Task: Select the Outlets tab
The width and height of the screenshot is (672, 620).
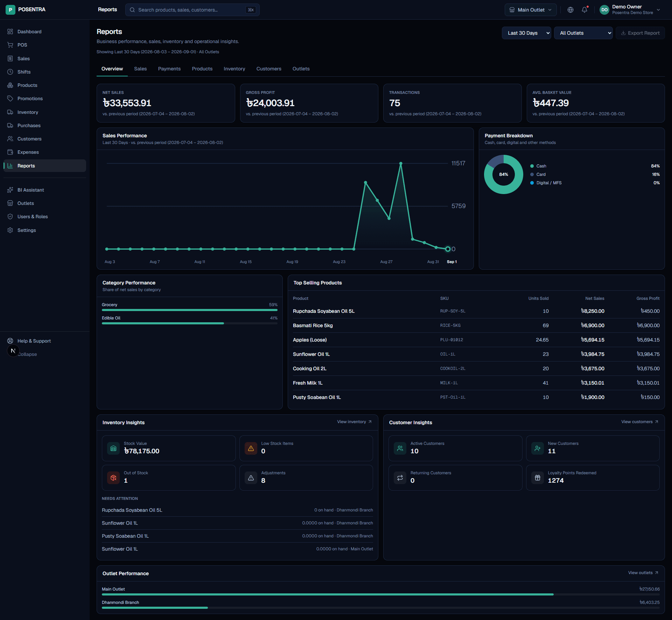Action: click(x=301, y=69)
